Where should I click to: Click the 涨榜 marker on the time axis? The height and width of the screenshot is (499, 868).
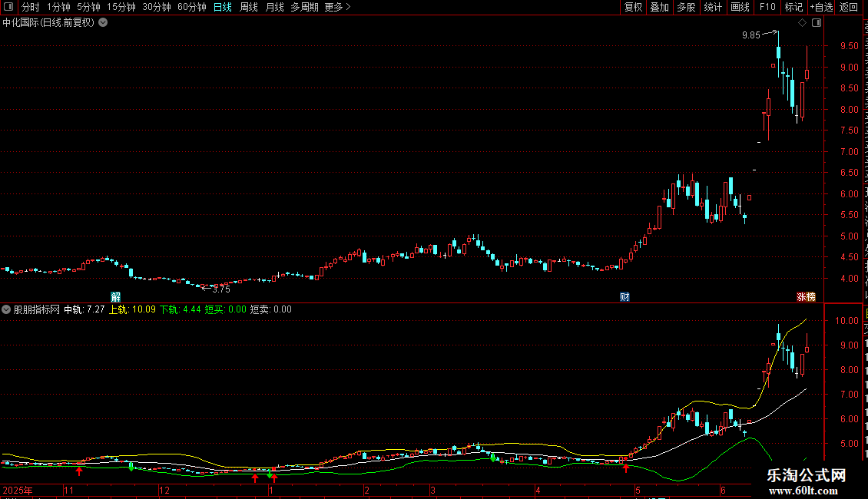click(x=806, y=297)
